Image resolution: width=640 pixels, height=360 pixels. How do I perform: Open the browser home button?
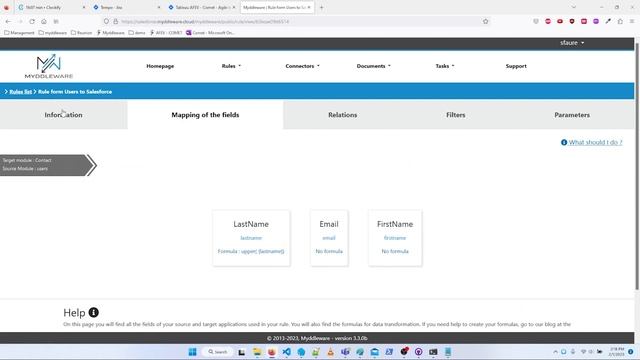[x=44, y=21]
